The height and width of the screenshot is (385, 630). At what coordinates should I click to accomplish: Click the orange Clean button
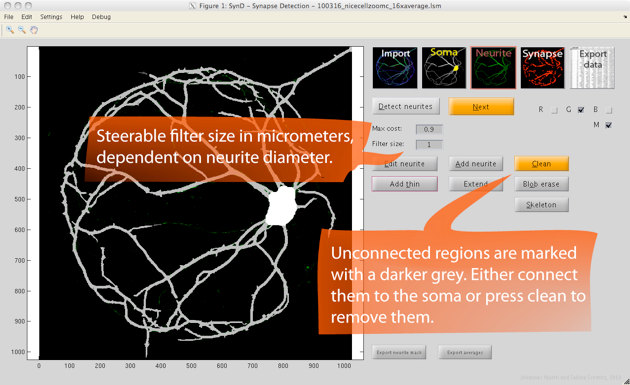(541, 164)
